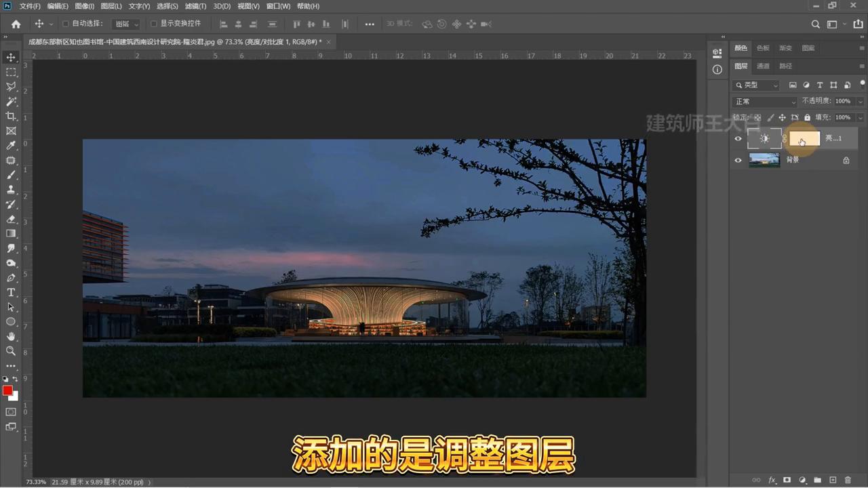Select the Type tool in the left toolbar
This screenshot has width=868, height=488.
click(x=10, y=292)
